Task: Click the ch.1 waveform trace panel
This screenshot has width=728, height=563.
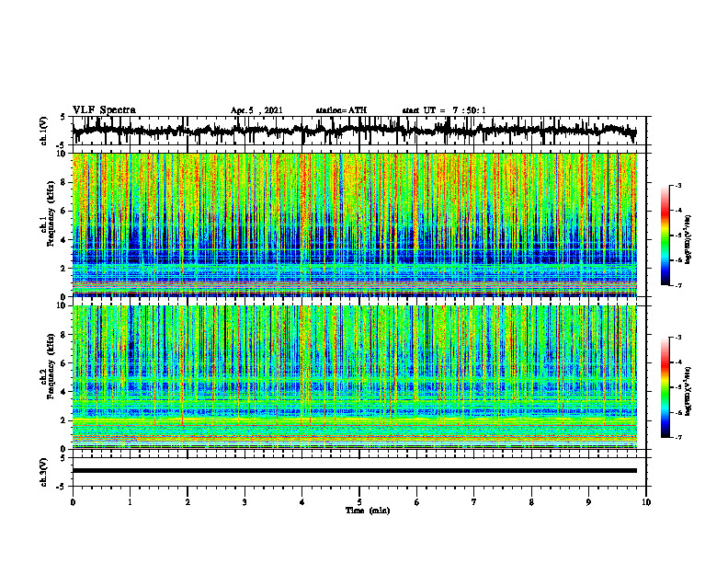Action: pos(359,131)
